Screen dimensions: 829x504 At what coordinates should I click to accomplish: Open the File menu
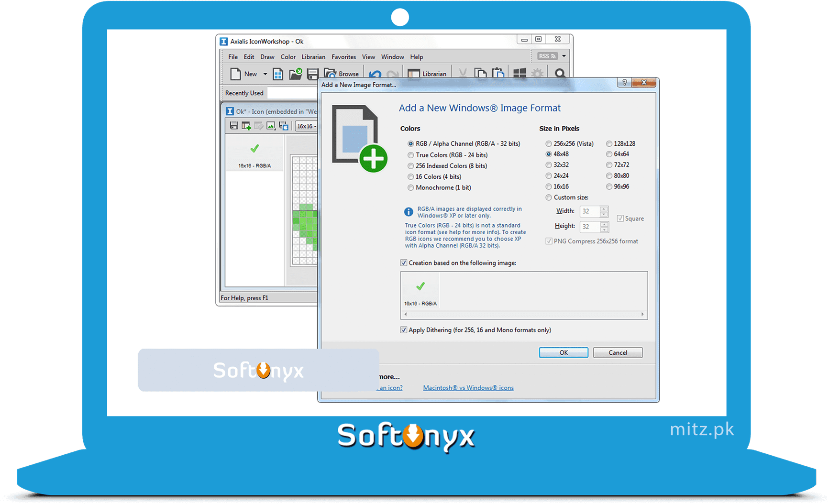pos(233,57)
